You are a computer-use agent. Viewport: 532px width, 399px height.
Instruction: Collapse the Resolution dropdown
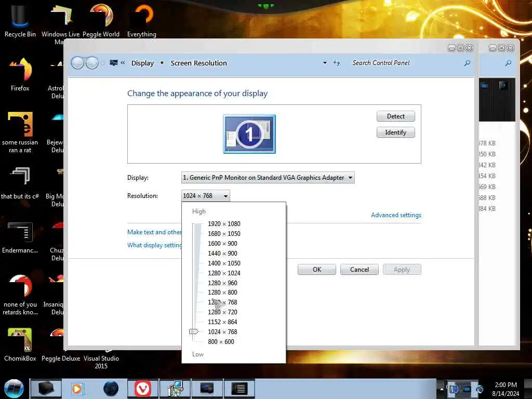point(206,196)
